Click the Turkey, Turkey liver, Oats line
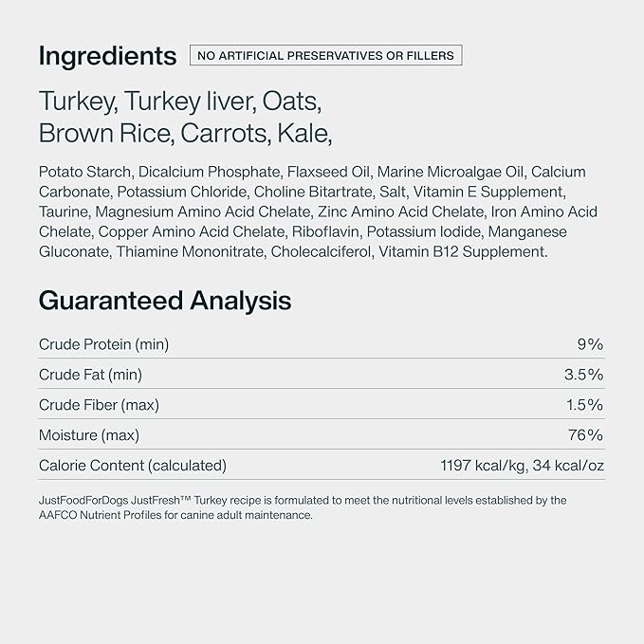Viewport: 644px width, 644px height. [180, 101]
